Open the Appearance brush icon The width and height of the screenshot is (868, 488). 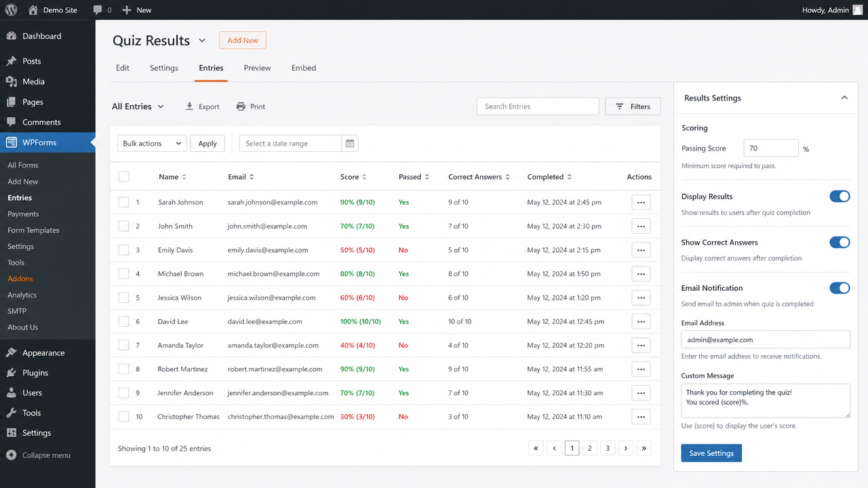pos(12,352)
